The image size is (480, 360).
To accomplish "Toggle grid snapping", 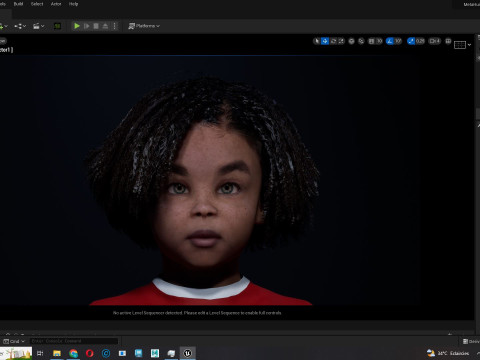I will coord(371,41).
